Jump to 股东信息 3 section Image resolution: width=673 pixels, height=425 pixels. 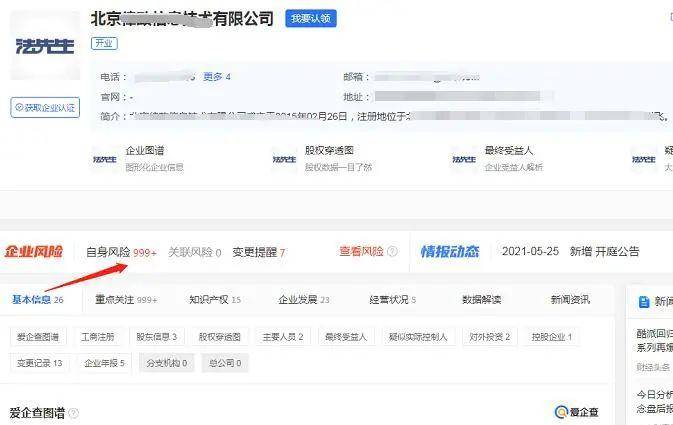pyautogui.click(x=156, y=337)
